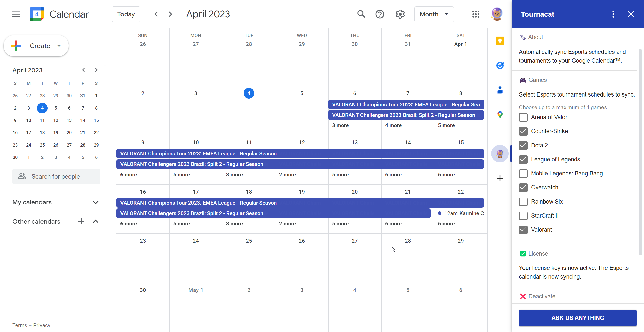
Task: Enable the Arena of Valor checkbox
Action: pos(523,117)
